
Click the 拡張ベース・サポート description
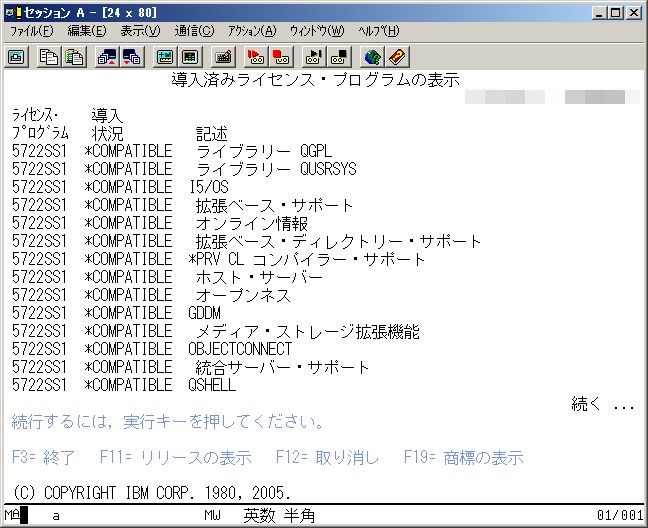point(274,205)
